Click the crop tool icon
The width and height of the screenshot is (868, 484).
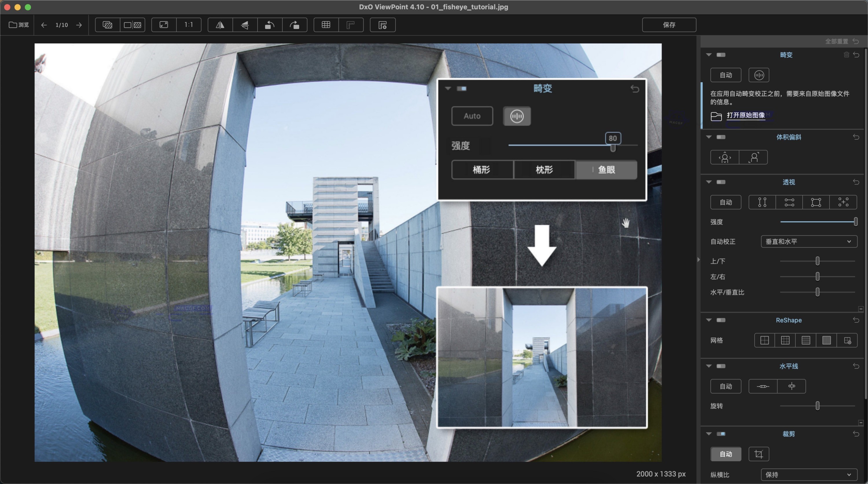[759, 454]
